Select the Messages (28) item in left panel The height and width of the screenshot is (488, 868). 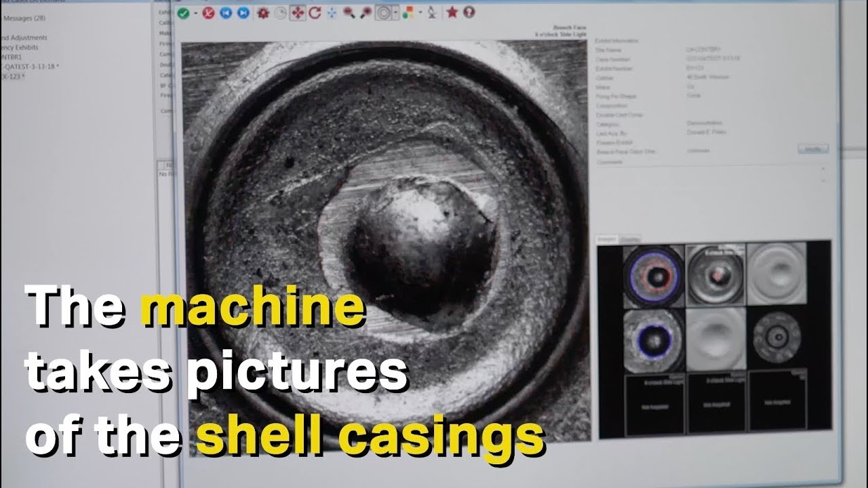tap(24, 18)
